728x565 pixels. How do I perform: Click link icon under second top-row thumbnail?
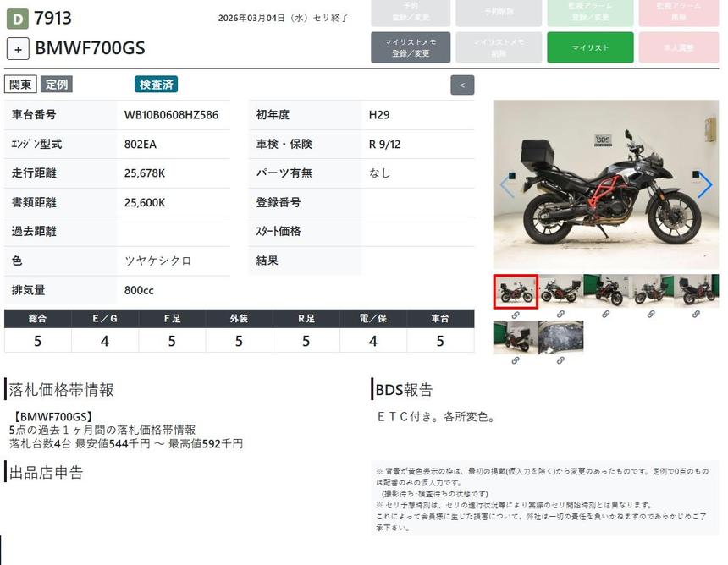560,315
